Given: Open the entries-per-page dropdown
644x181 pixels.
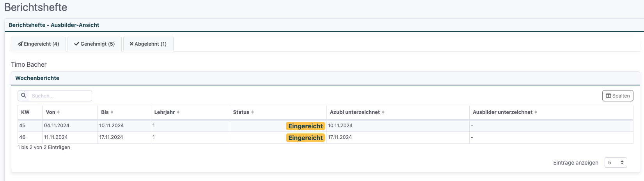Looking at the screenshot, I should [x=616, y=163].
